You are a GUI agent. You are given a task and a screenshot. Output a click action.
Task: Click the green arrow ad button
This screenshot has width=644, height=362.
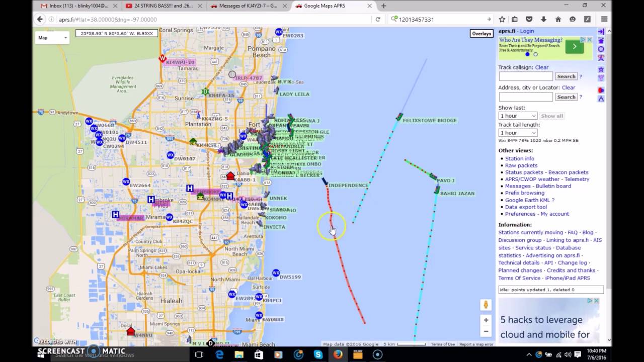(575, 47)
